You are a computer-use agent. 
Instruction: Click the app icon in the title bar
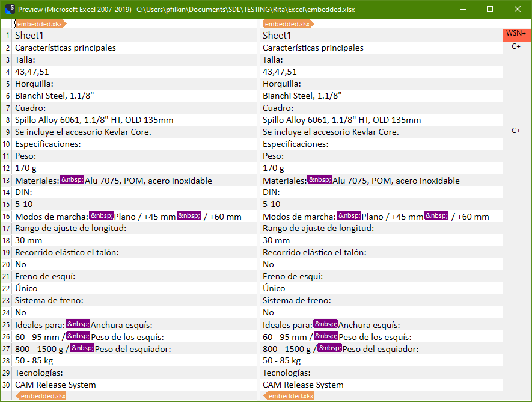point(10,9)
